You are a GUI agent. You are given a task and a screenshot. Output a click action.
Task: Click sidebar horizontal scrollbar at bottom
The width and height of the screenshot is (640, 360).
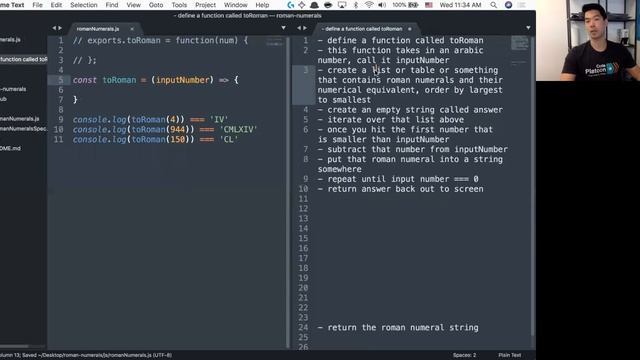pyautogui.click(x=14, y=347)
